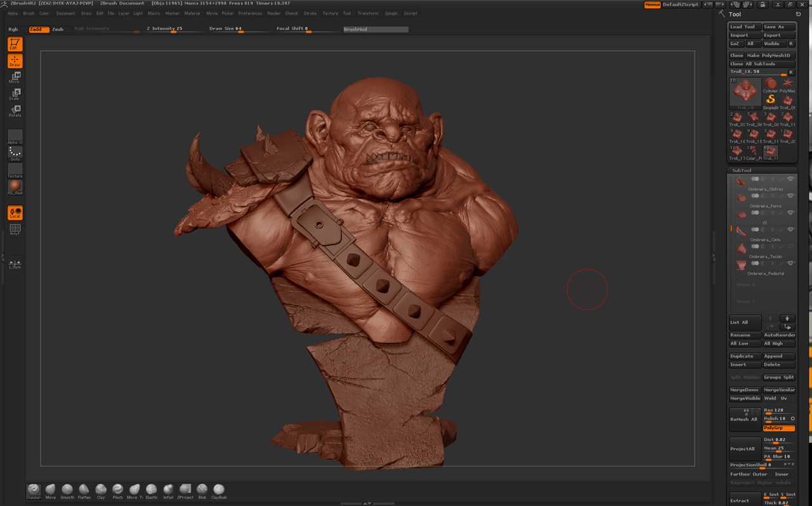Open the Zplugin menu
812x506 pixels.
tap(391, 13)
